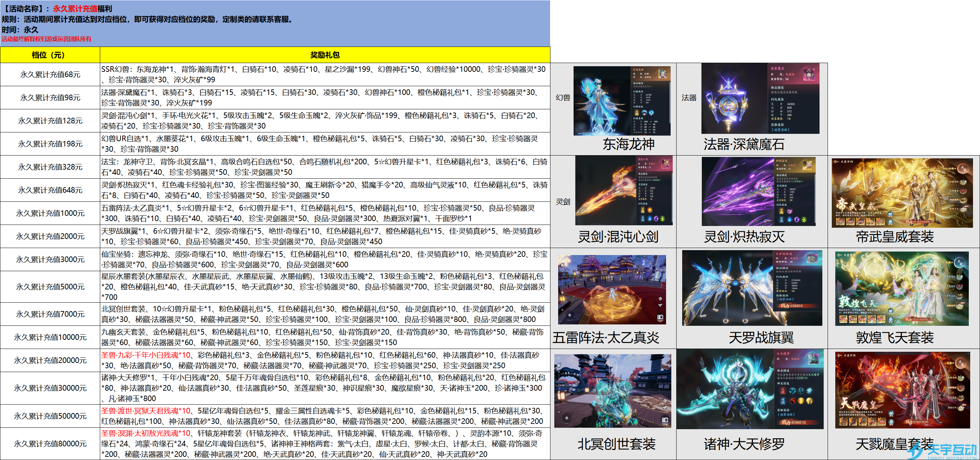Image resolution: width=980 pixels, height=460 pixels.
Task: Select the 永久累计充值50000元 row label
Action: pos(50,416)
